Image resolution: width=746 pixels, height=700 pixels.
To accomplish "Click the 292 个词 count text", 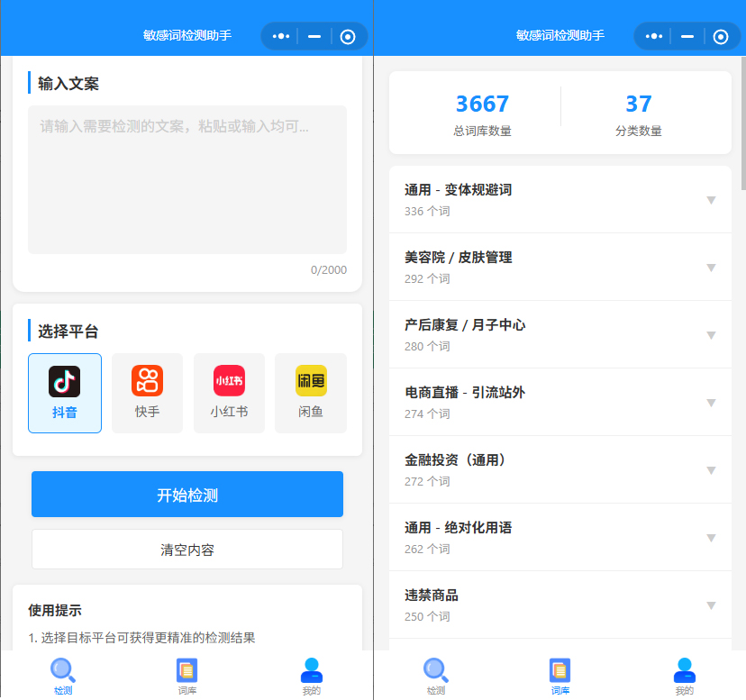I will [x=427, y=279].
